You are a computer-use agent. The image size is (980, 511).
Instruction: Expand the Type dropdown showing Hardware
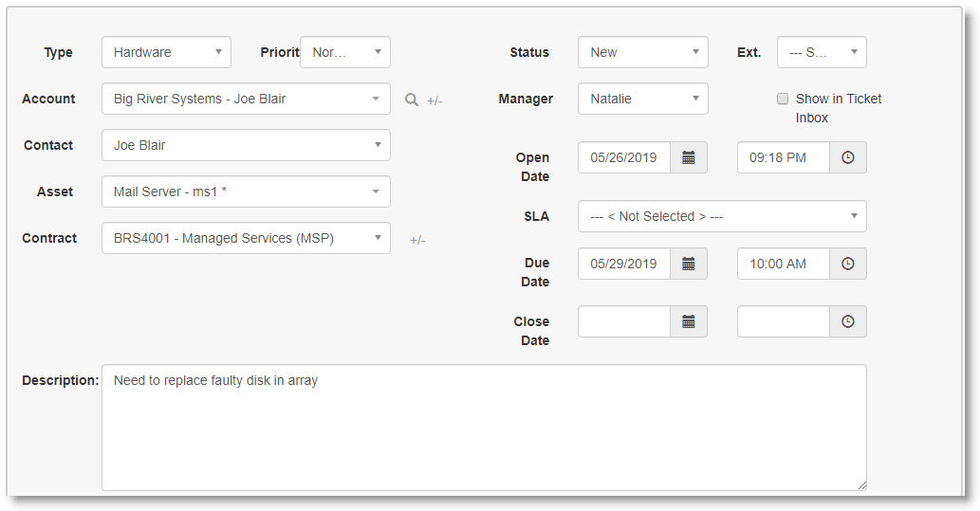[x=166, y=52]
